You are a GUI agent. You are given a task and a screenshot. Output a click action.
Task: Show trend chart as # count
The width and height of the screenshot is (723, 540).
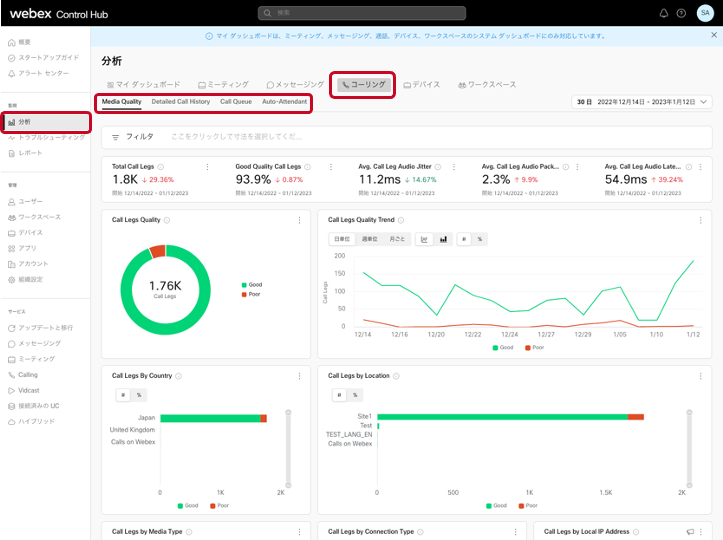[464, 239]
